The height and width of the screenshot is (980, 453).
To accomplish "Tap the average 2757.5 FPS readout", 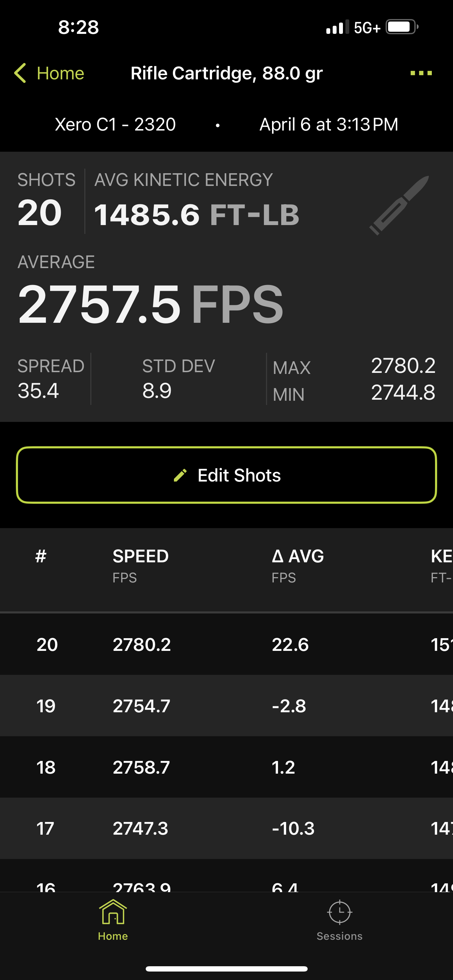I will coord(151,304).
